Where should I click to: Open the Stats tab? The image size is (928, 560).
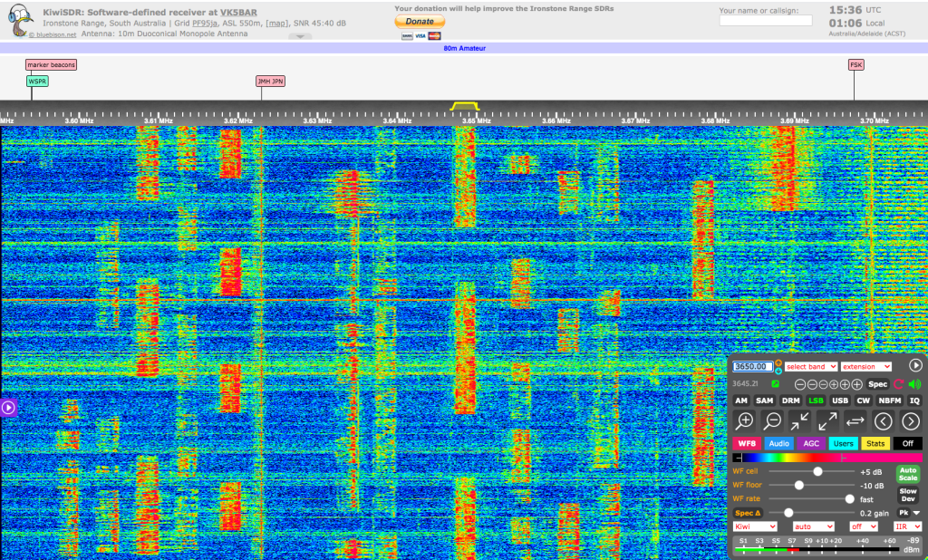click(875, 443)
